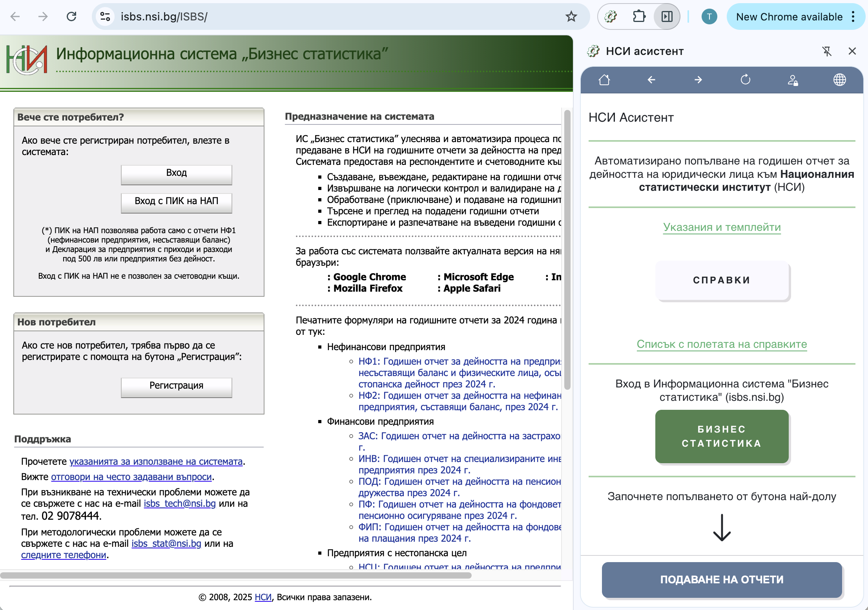The image size is (868, 610).
Task: Bookmark this page with the star icon
Action: click(571, 16)
